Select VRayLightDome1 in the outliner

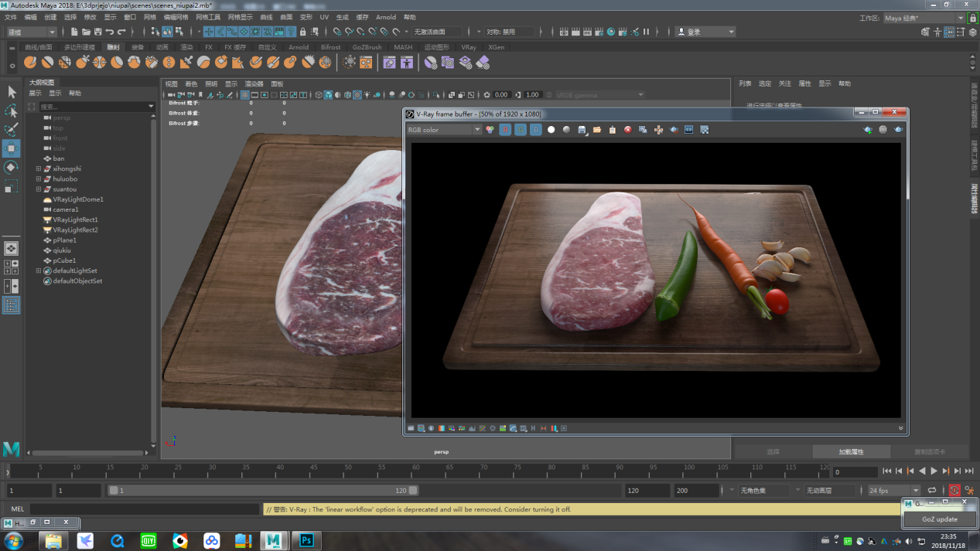coord(77,199)
